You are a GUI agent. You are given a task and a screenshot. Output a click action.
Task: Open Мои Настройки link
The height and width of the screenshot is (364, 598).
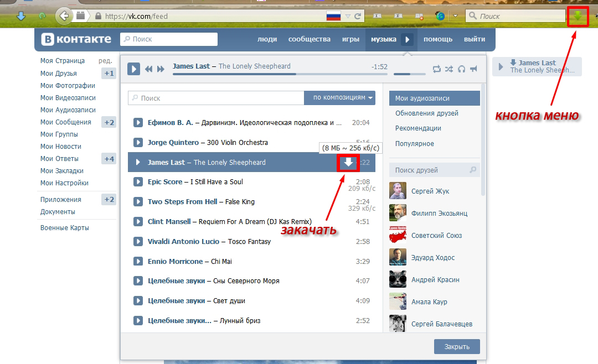coord(64,183)
